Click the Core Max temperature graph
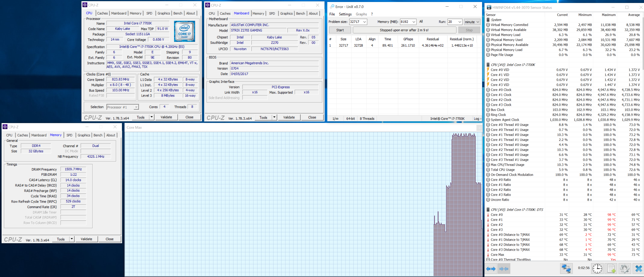 pyautogui.click(x=303, y=204)
